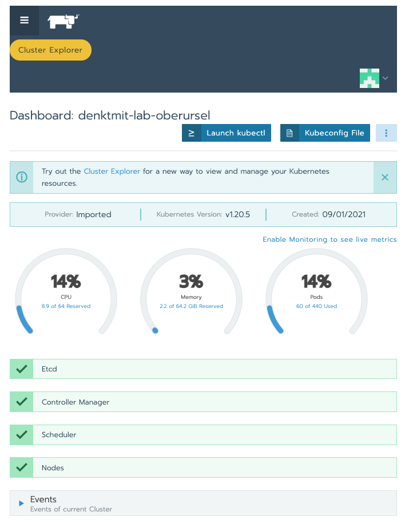Follow the Cluster Explorer link in banner
The height and width of the screenshot is (532, 405).
[112, 171]
